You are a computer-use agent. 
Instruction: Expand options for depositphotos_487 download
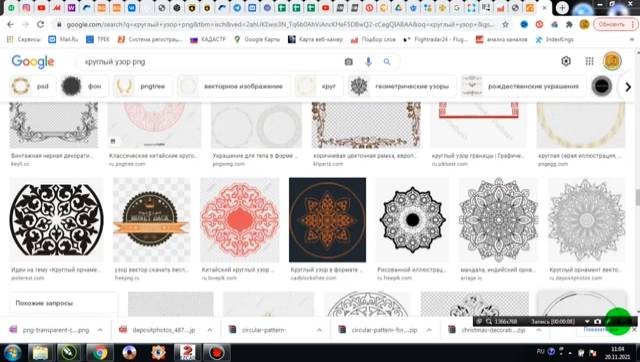[210, 330]
